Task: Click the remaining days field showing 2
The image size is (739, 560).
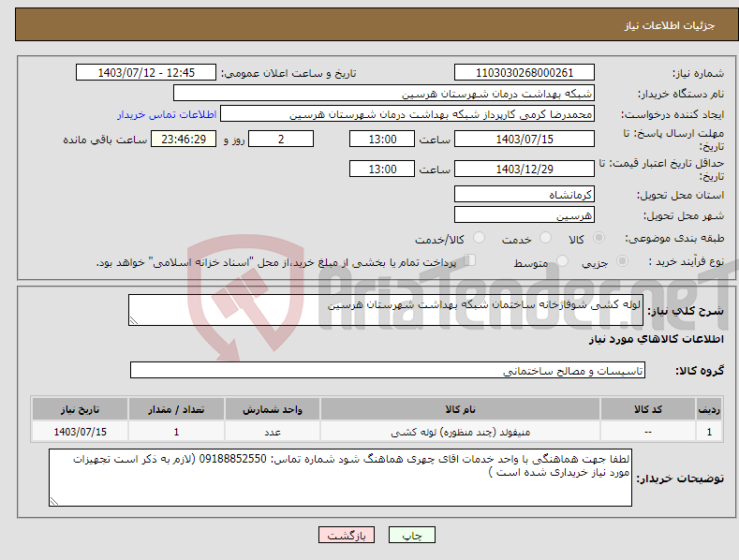Action: click(x=281, y=139)
